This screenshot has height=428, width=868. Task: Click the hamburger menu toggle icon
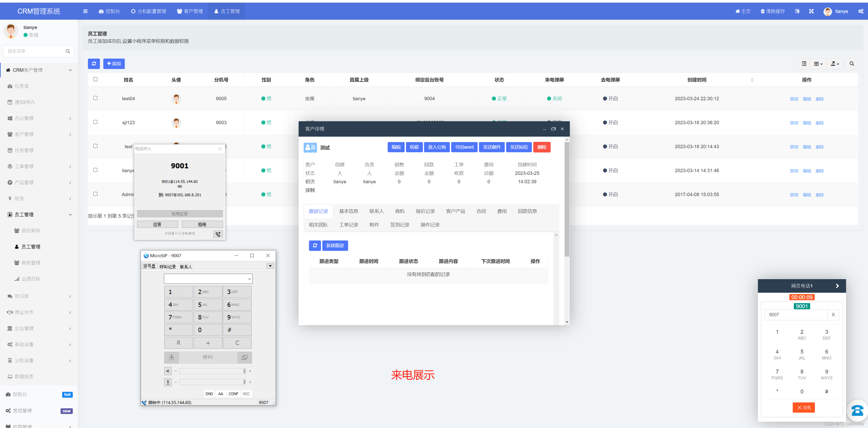(x=85, y=11)
